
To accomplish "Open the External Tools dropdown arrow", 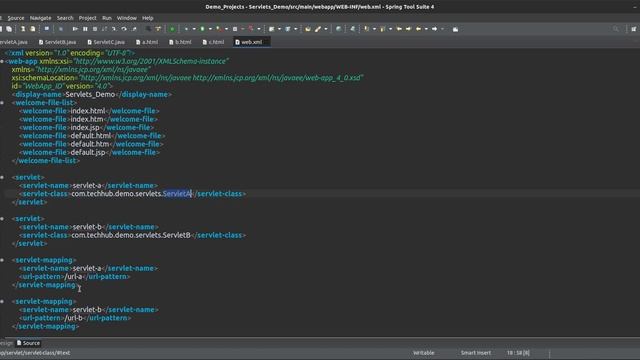I will tap(259, 29).
